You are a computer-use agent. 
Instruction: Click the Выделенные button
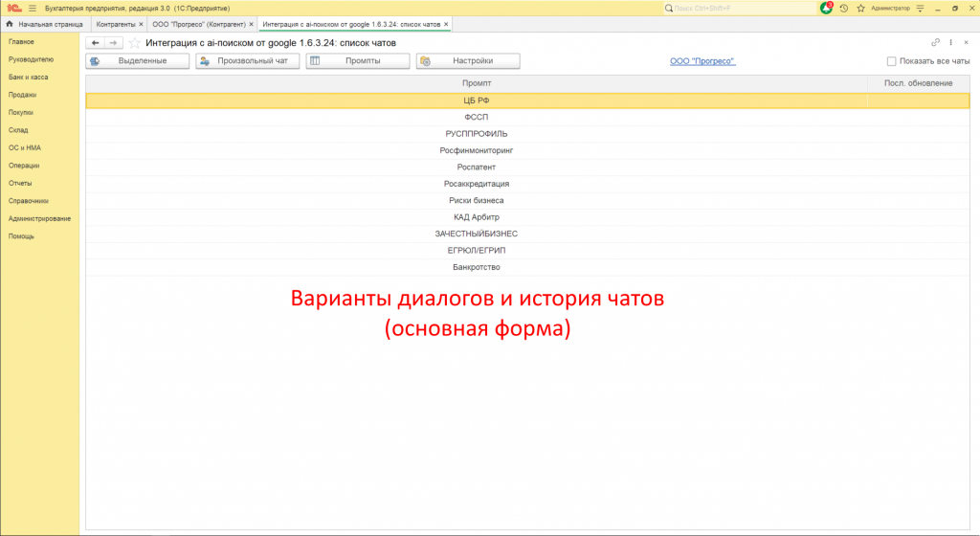point(137,60)
